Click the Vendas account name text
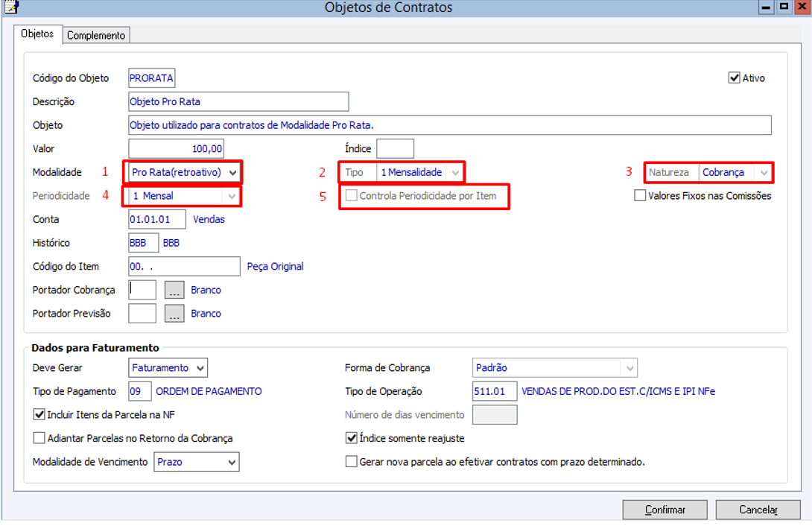The image size is (812, 526). pos(209,220)
